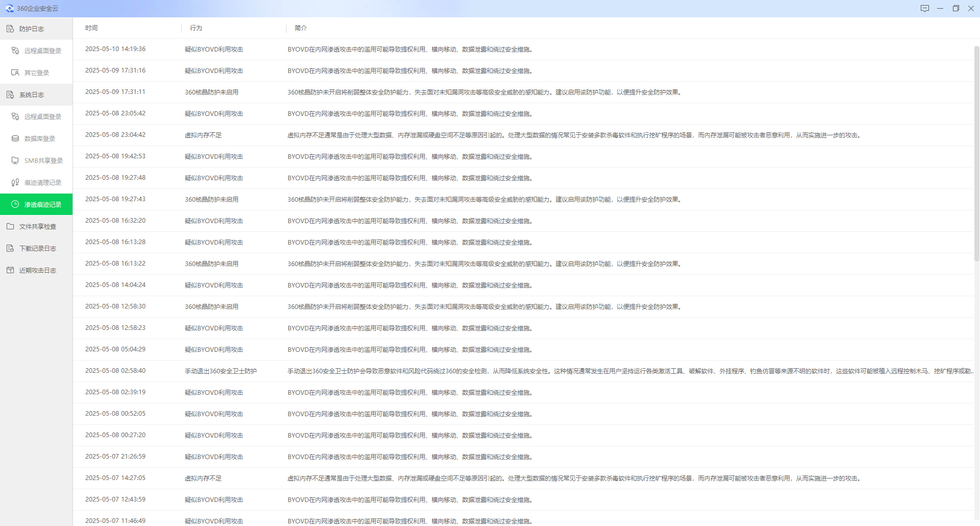Select row timestamp 2025-05-08 16:32:20
980x526 pixels.
(115, 221)
